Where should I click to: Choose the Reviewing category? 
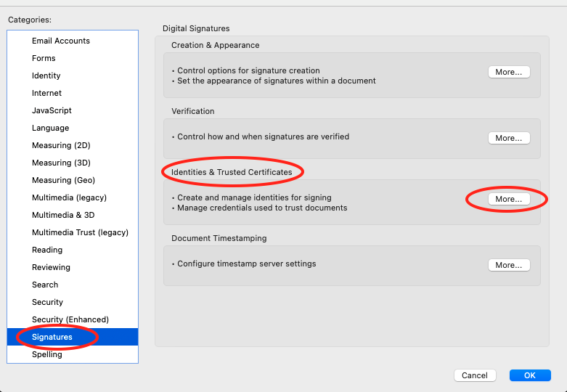click(73, 267)
